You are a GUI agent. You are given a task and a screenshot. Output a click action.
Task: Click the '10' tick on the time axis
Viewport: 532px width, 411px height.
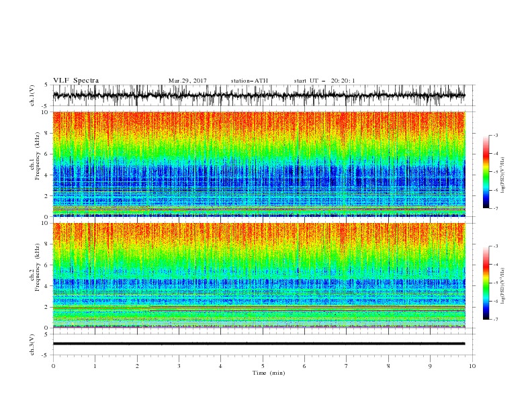click(x=472, y=366)
